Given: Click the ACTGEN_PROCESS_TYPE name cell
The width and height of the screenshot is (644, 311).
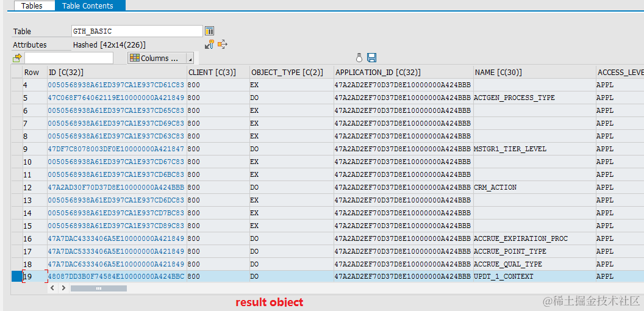Looking at the screenshot, I should click(534, 98).
